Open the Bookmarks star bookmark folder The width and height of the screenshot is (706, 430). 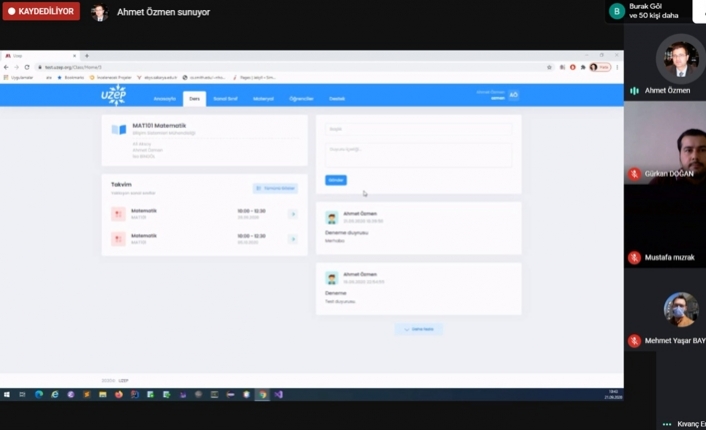pyautogui.click(x=70, y=77)
